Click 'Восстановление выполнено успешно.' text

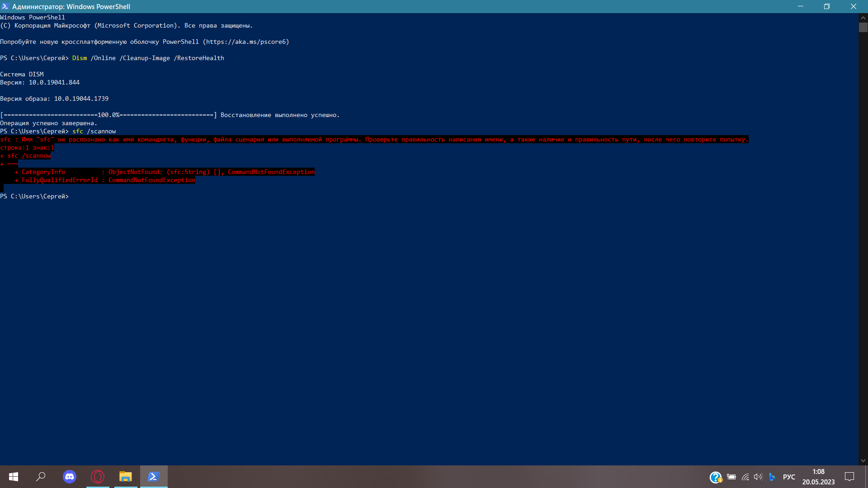(x=280, y=115)
